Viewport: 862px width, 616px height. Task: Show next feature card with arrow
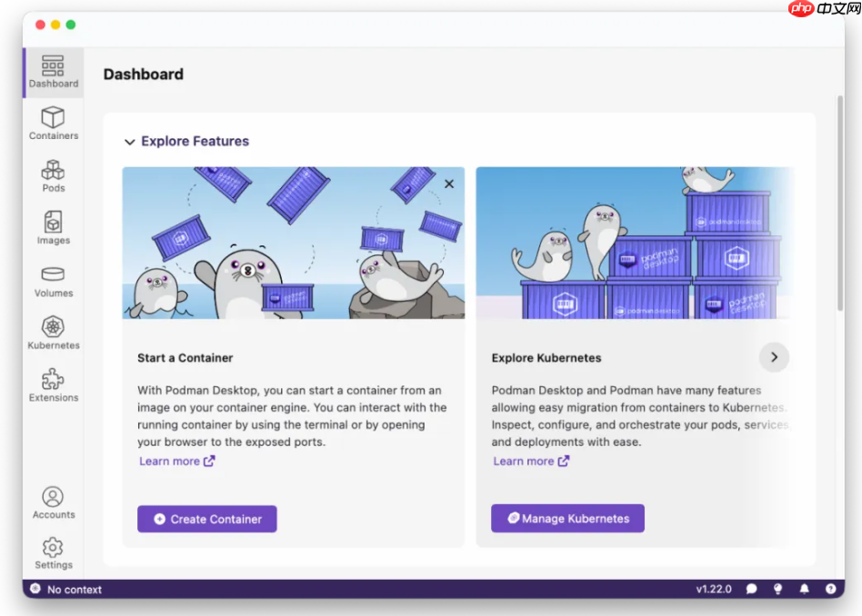774,357
